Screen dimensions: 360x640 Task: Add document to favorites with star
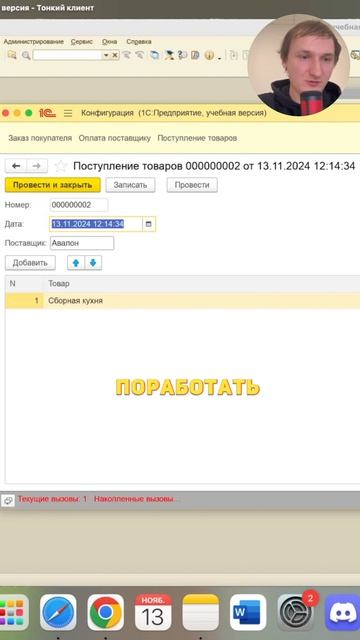coord(61,166)
